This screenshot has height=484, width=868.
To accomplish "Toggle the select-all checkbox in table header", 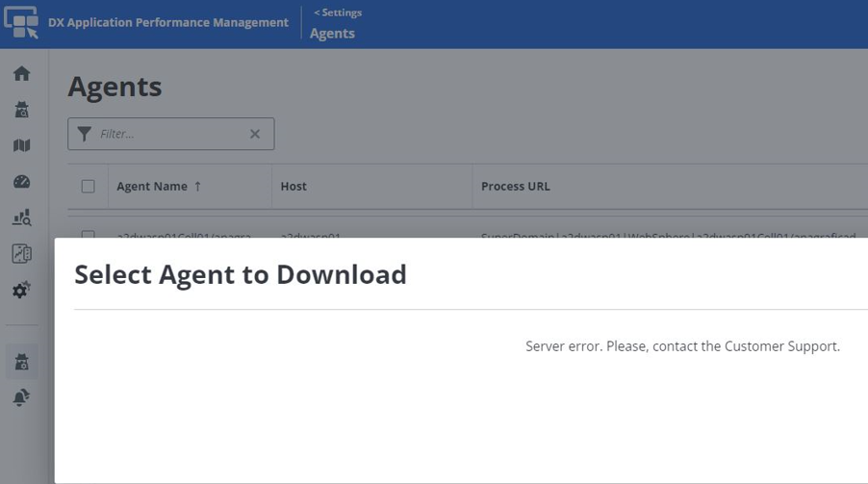I will coord(88,186).
